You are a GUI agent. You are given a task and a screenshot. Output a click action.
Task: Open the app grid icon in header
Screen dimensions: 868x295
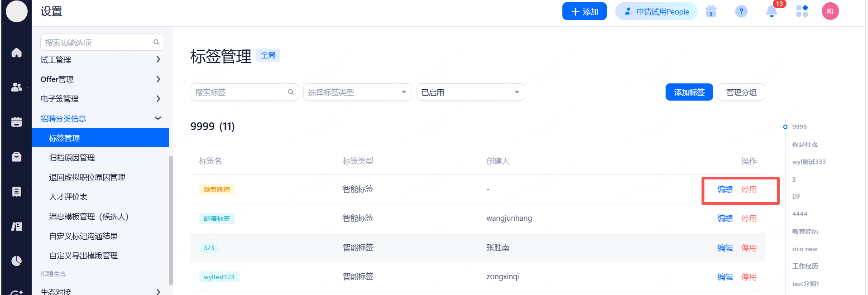pyautogui.click(x=802, y=12)
